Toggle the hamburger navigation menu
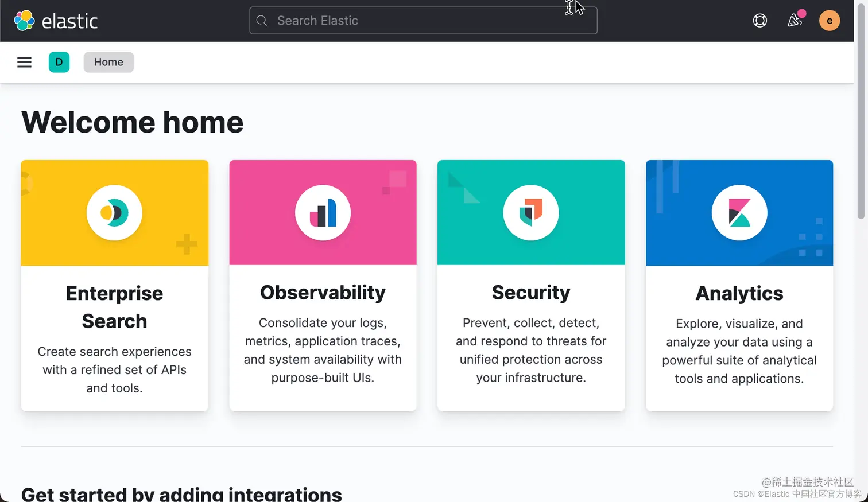 tap(24, 62)
